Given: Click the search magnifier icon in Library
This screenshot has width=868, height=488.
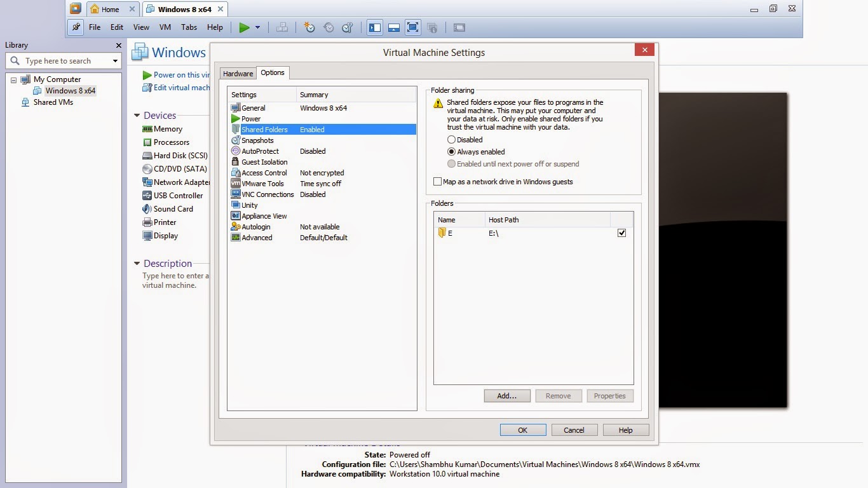Looking at the screenshot, I should coord(15,61).
